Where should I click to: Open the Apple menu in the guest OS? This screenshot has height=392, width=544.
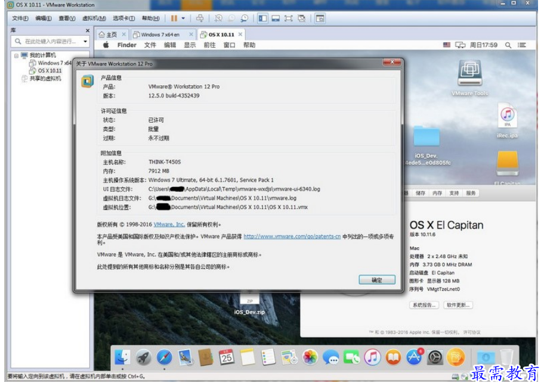tap(106, 45)
